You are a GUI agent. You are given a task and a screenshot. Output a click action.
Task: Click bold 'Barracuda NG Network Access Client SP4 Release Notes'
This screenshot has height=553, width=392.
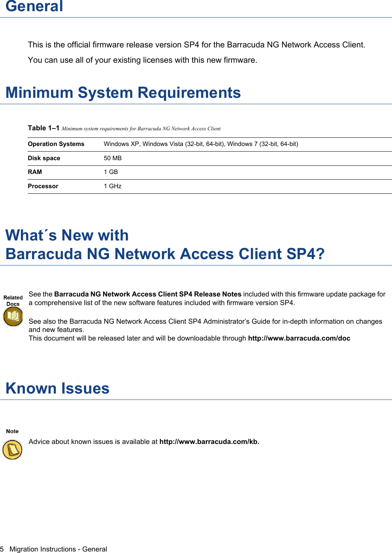coord(148,294)
